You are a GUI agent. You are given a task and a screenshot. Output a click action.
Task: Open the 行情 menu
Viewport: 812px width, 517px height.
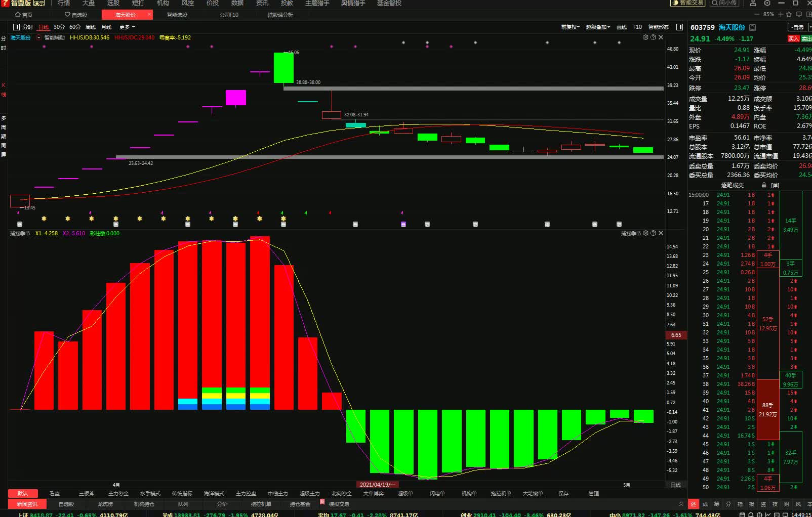[x=64, y=3]
